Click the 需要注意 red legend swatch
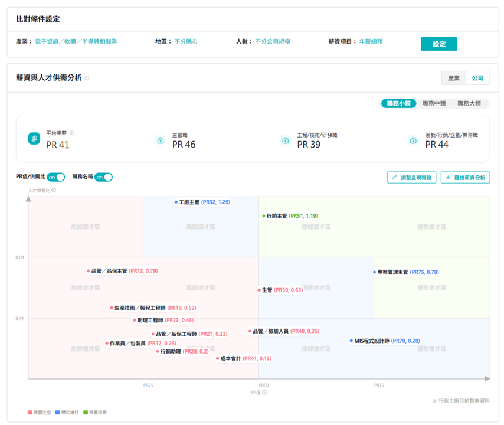 [30, 412]
